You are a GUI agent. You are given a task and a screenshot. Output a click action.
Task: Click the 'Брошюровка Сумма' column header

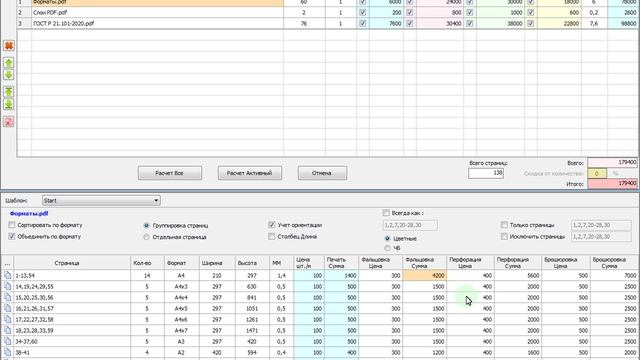click(615, 263)
